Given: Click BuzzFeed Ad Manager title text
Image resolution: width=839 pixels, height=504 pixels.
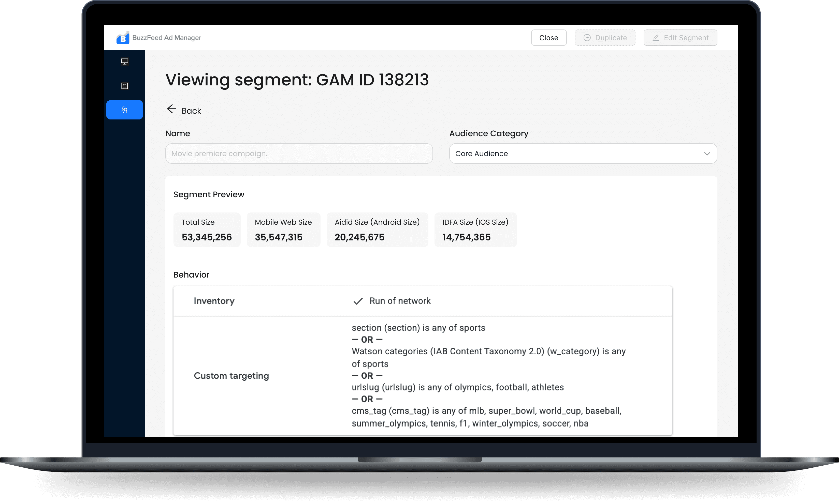Looking at the screenshot, I should point(167,38).
